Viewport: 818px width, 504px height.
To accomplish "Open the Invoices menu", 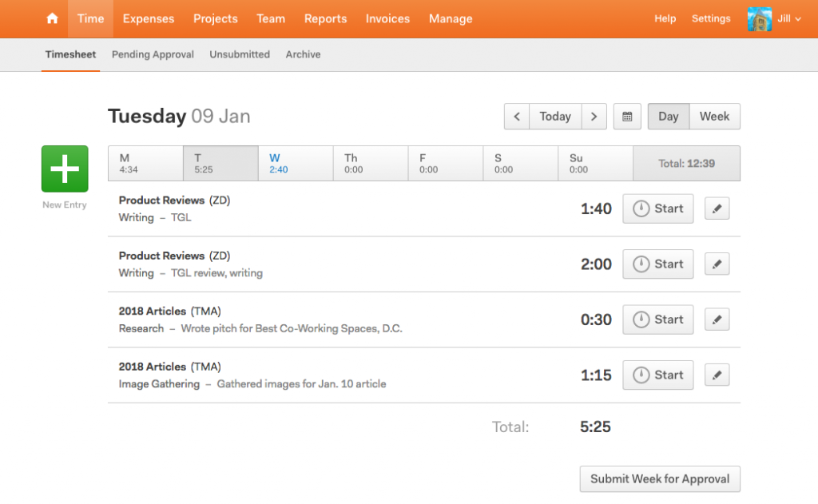I will click(387, 19).
